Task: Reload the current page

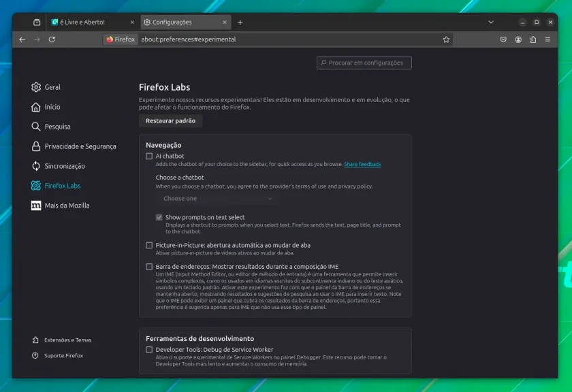Action: 52,39
